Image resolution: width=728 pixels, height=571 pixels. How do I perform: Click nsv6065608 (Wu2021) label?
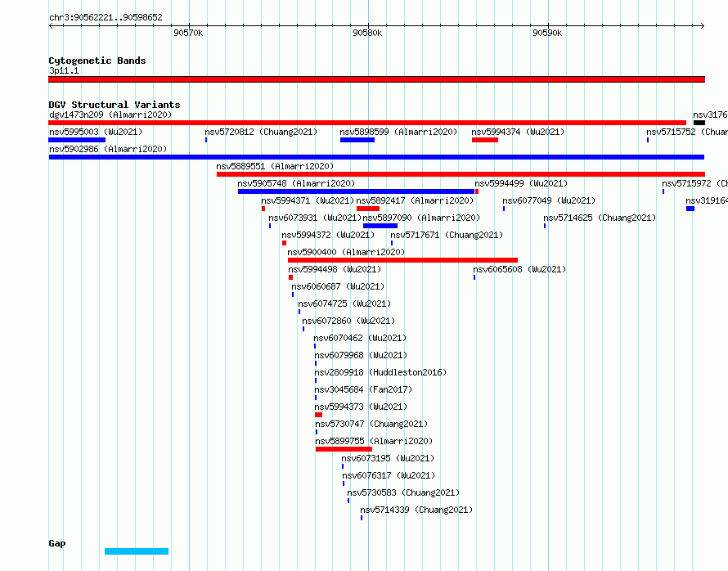point(519,269)
